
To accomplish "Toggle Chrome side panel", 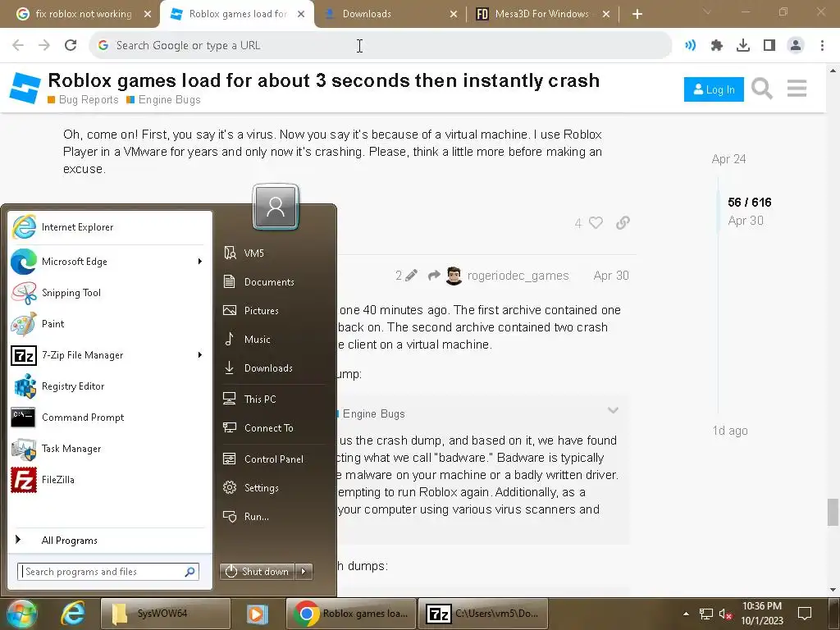I will [x=769, y=46].
